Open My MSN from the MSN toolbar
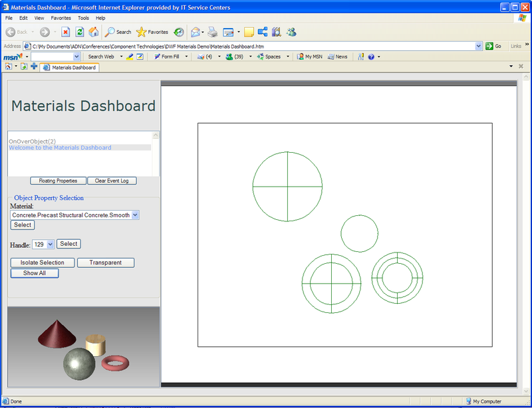The height and width of the screenshot is (408, 532). (x=309, y=56)
